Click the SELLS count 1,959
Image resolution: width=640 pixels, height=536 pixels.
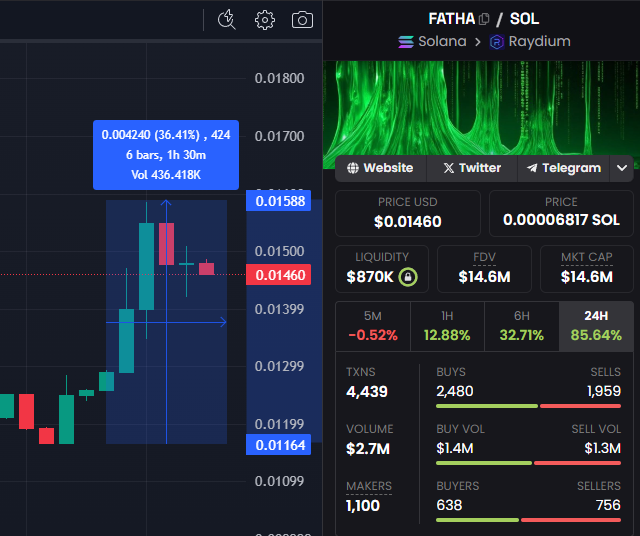[604, 391]
